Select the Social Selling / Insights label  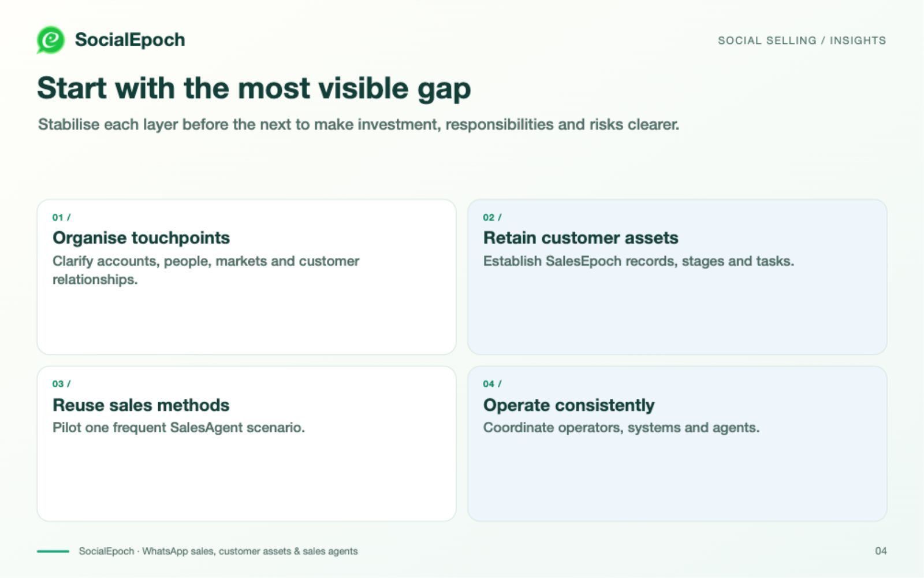pyautogui.click(x=802, y=40)
